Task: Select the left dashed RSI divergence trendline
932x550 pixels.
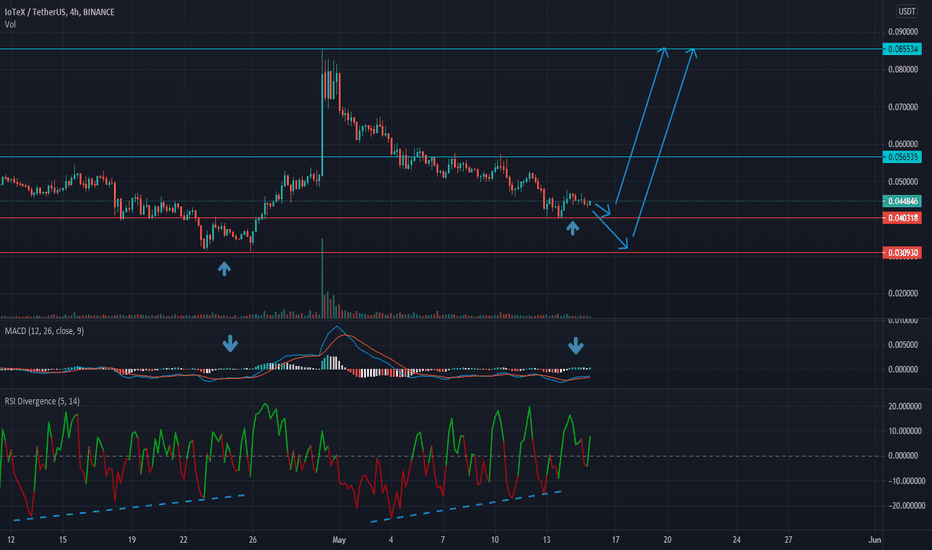Action: [128, 508]
